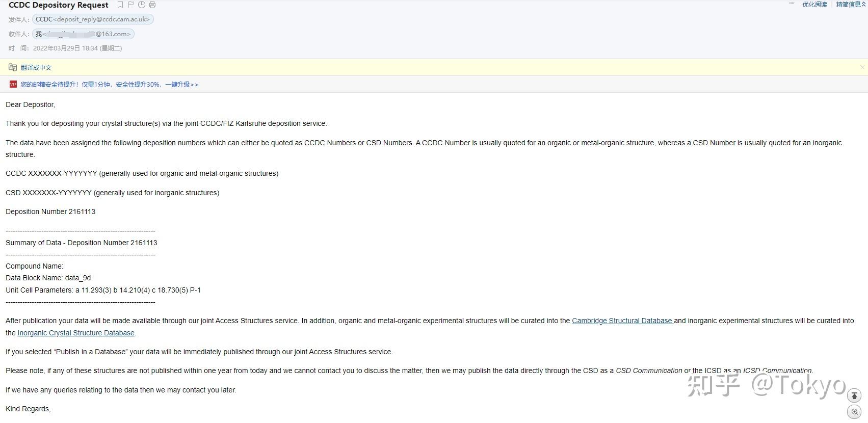Click the Deposition Number 2161113 line
This screenshot has height=423, width=868.
click(x=50, y=211)
